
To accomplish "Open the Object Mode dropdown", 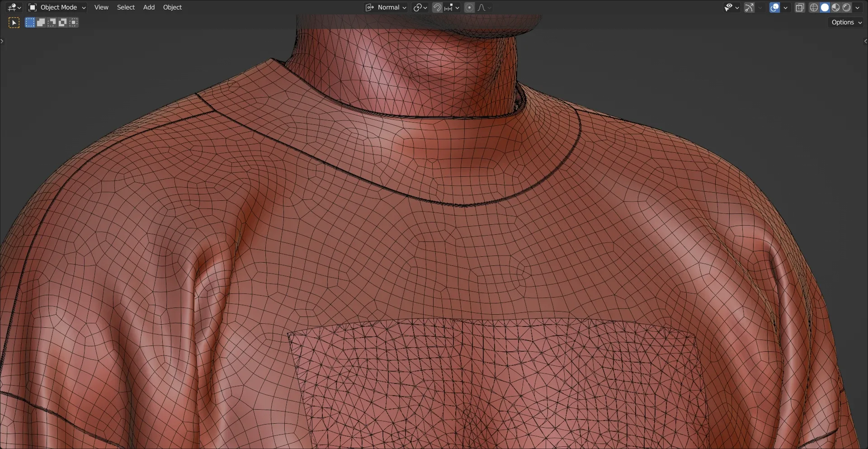I will [57, 7].
